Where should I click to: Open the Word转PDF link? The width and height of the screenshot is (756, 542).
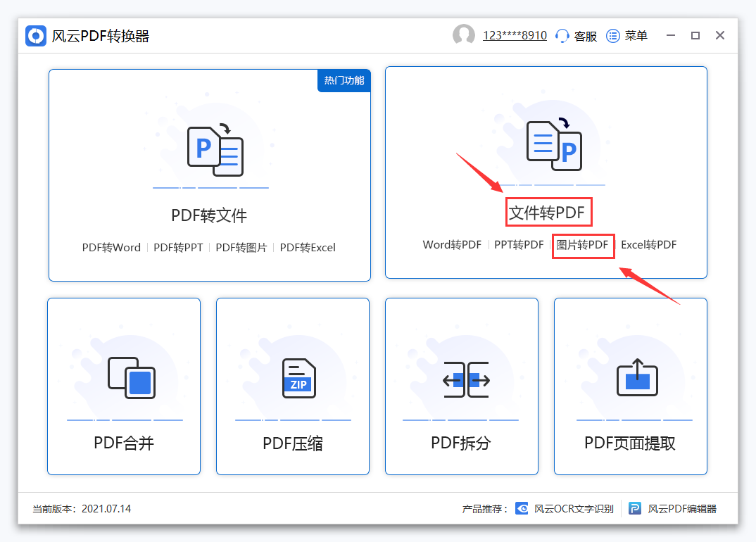pyautogui.click(x=452, y=245)
